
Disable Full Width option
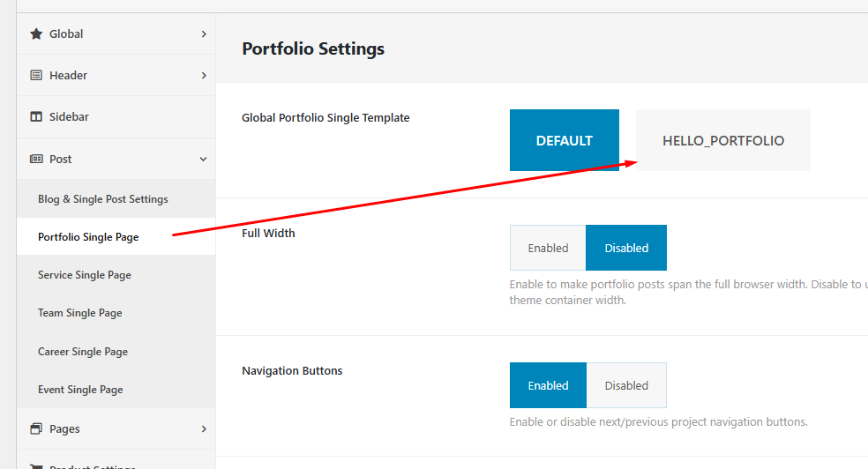pyautogui.click(x=626, y=248)
